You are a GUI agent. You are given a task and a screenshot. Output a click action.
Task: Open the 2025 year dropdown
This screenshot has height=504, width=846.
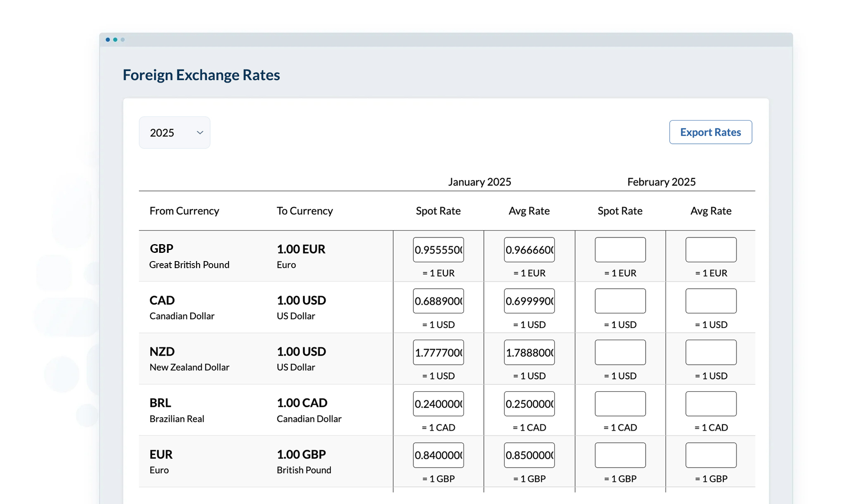174,133
